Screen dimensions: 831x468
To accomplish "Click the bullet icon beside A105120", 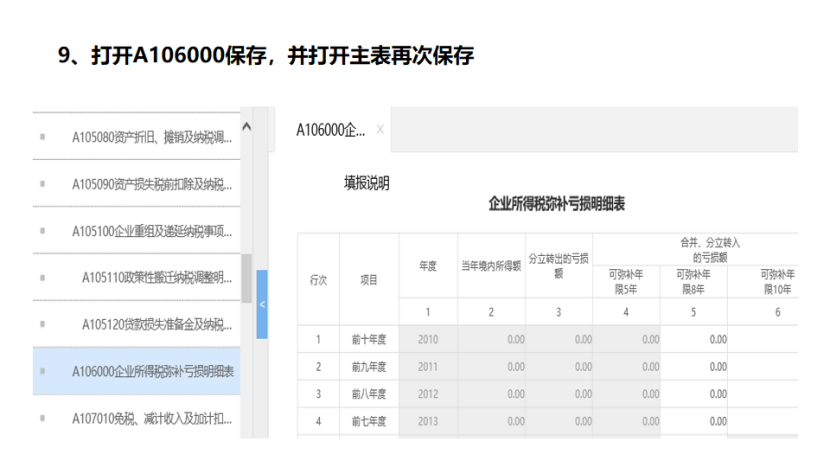I will 42,324.
